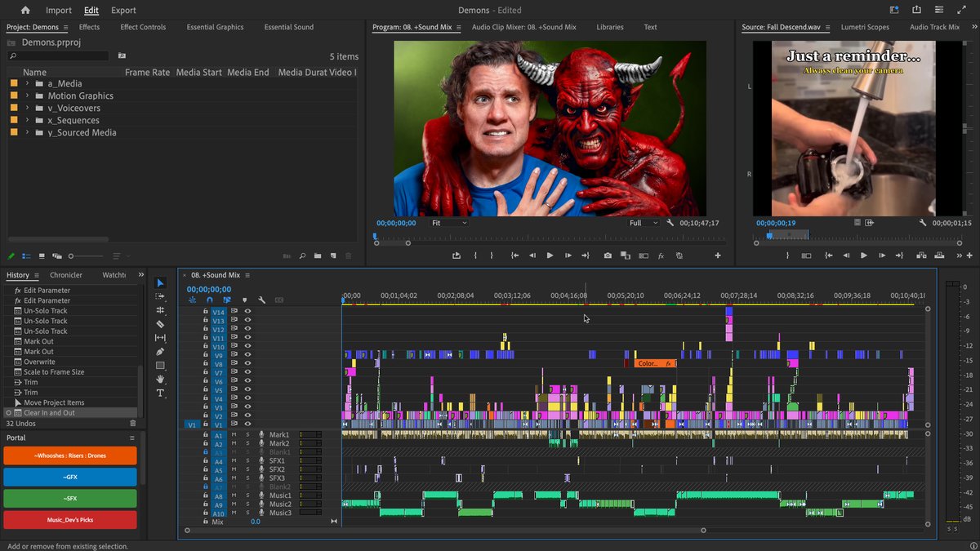Expand the y_Sourced Media bin
980x551 pixels.
tap(27, 132)
